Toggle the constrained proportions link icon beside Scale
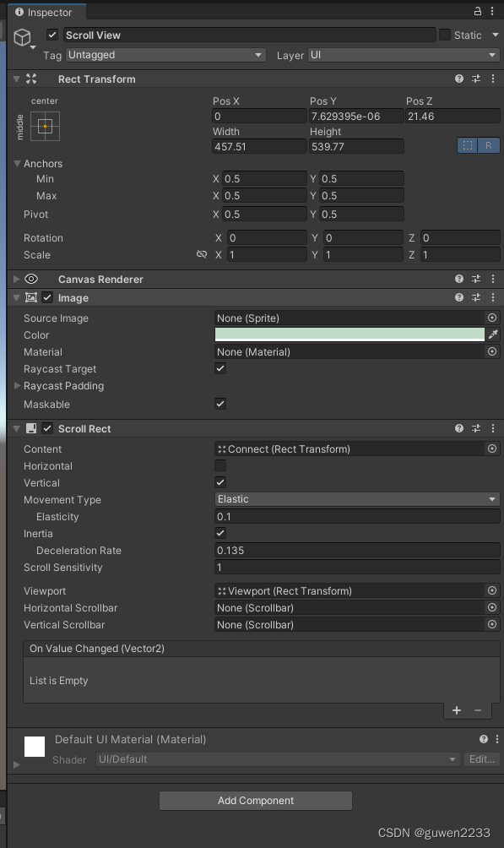This screenshot has width=504, height=848. (202, 254)
